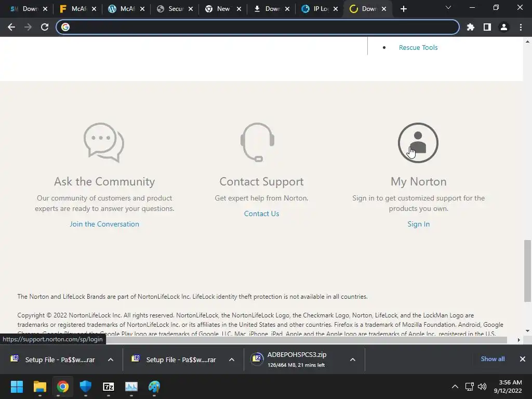The image size is (532, 399).
Task: Open the Rescue Tools link
Action: point(418,47)
